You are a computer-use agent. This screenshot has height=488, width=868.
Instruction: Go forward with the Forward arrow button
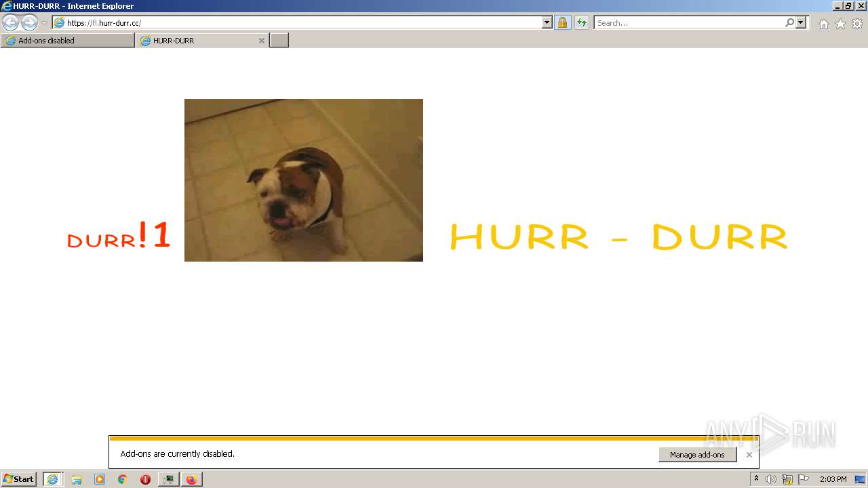click(x=29, y=22)
